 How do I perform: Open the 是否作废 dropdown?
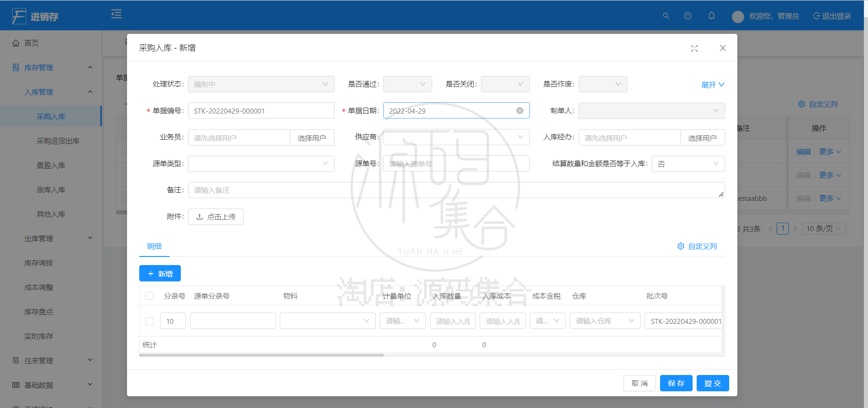point(603,84)
